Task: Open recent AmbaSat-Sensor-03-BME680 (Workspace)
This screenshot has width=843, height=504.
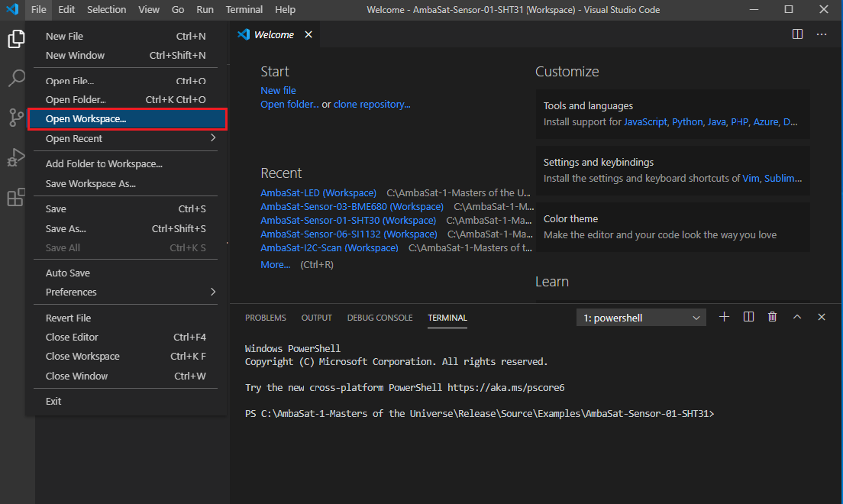Action: coord(352,206)
